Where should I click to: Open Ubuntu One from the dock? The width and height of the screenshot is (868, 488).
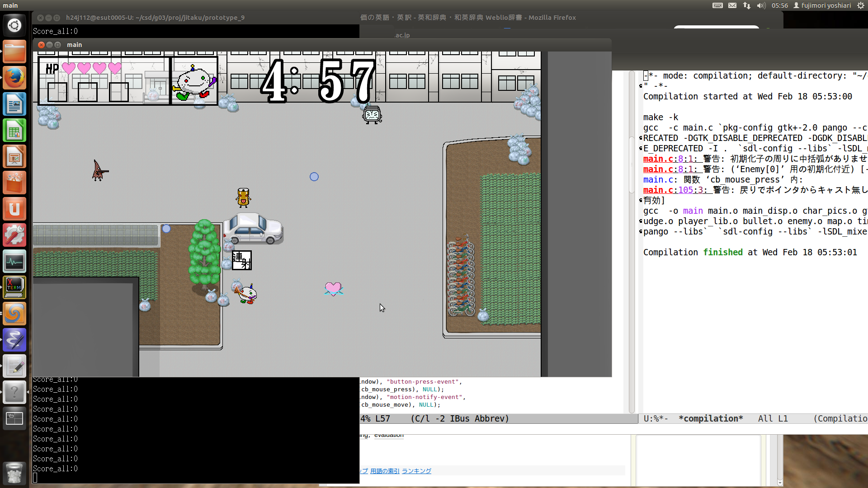(x=14, y=209)
